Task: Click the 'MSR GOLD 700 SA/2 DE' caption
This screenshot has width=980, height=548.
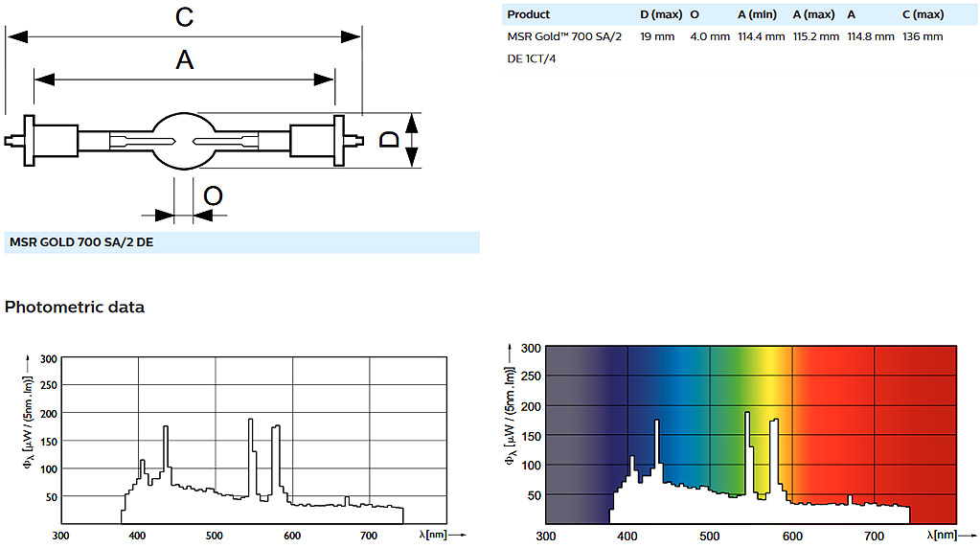Action: (81, 241)
